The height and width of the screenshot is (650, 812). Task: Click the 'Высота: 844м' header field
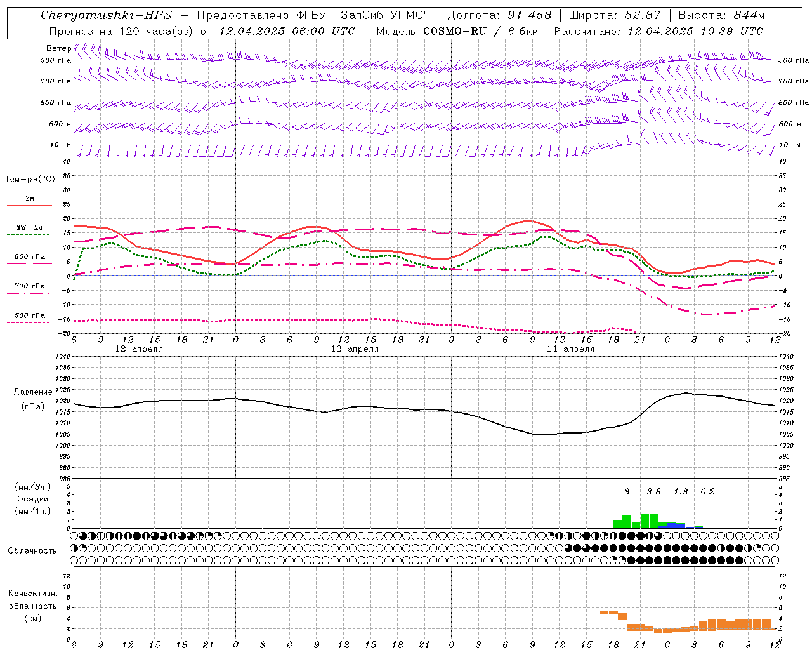pos(721,15)
